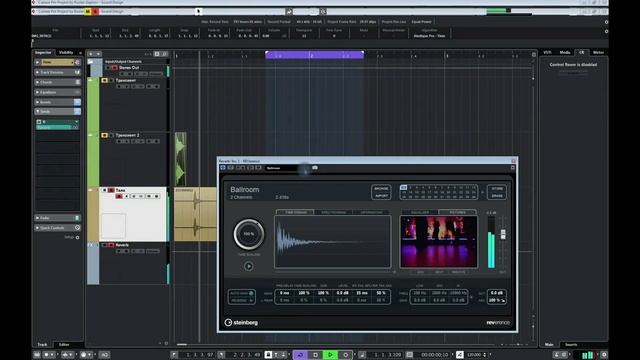
Task: Expand the Quick Controls inspector section
Action: (57, 228)
